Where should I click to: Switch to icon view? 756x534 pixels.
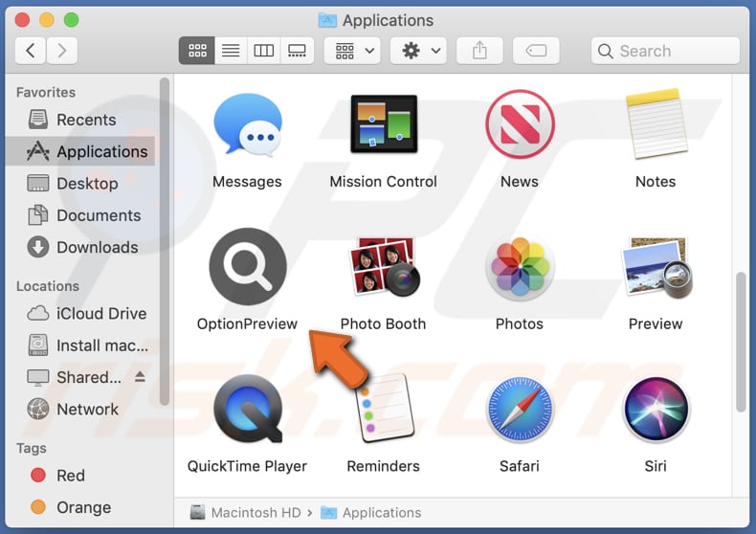(197, 50)
